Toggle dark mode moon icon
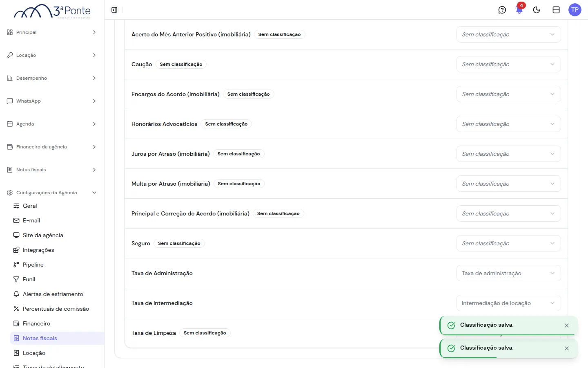This screenshot has height=368, width=588. [537, 10]
